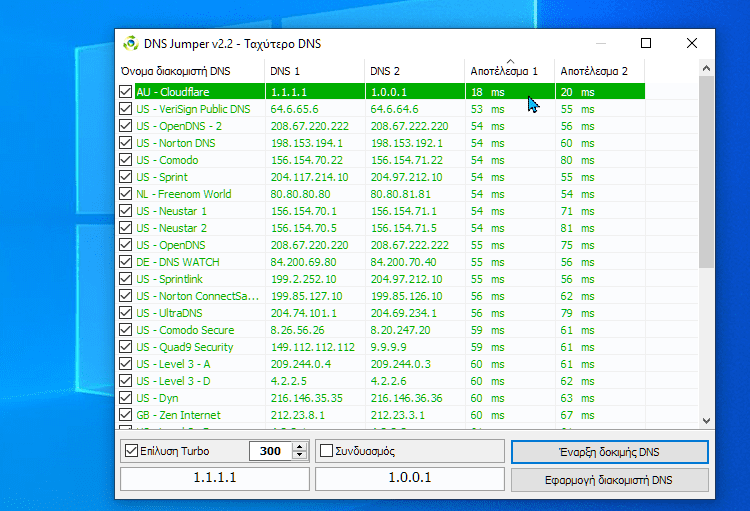Toggle the US - Sprint checkbox
Image resolution: width=750 pixels, height=511 pixels.
[x=125, y=177]
